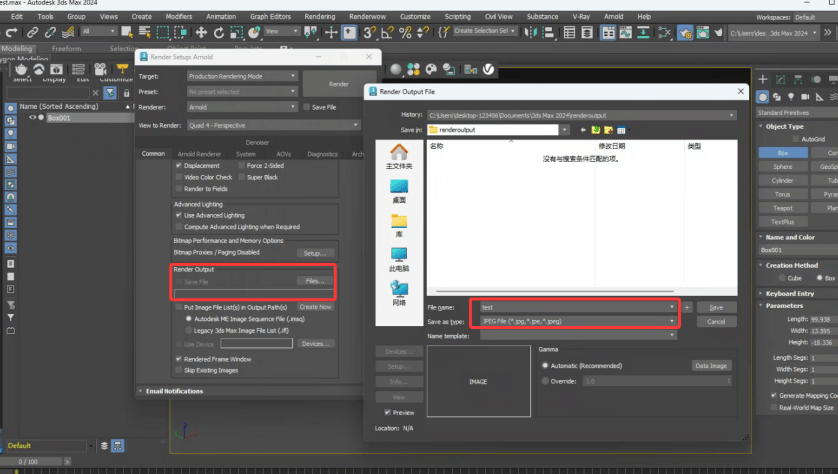Image resolution: width=838 pixels, height=474 pixels.
Task: Click the Bitmap Proxies Setup... button
Action: click(315, 253)
